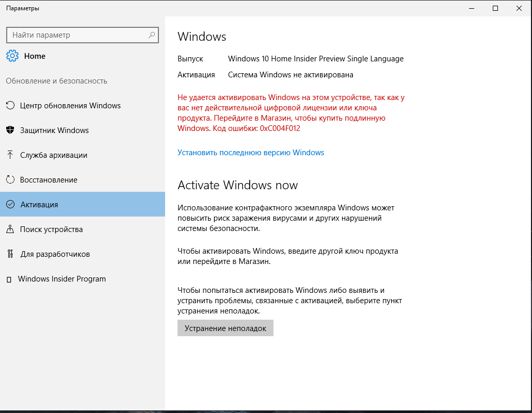This screenshot has height=413, width=532.
Task: Close the Параметры window
Action: click(519, 8)
